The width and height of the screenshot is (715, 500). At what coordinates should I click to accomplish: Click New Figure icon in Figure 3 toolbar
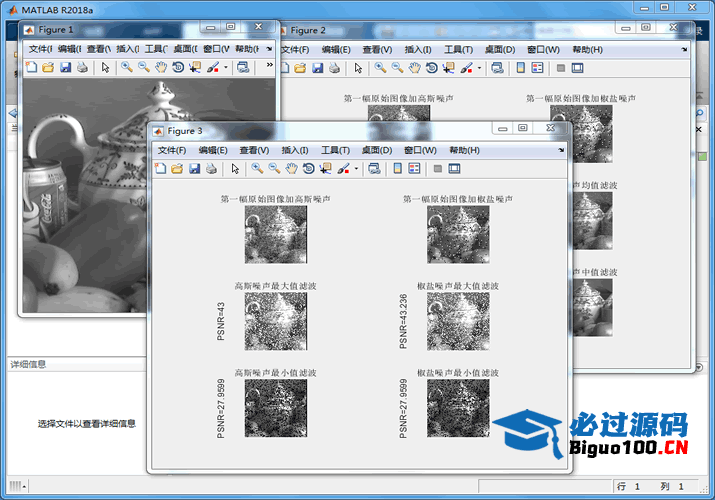click(x=160, y=169)
